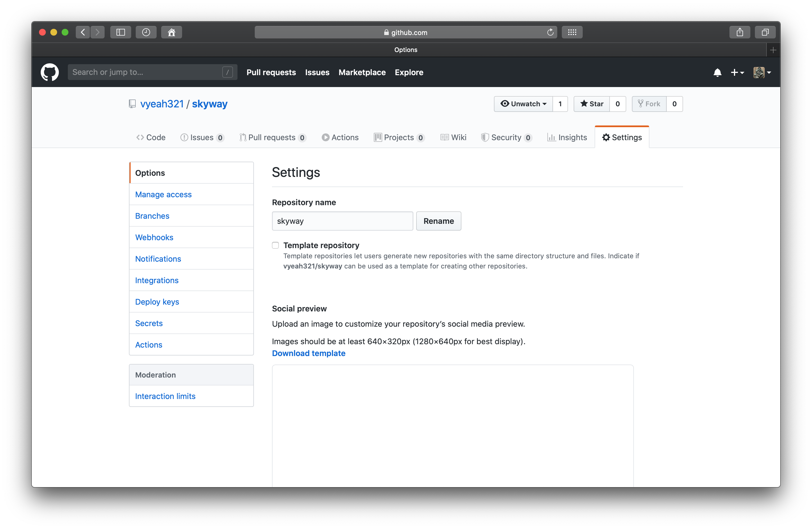Open Interaction limits moderation settings
The width and height of the screenshot is (812, 529).
[166, 395]
